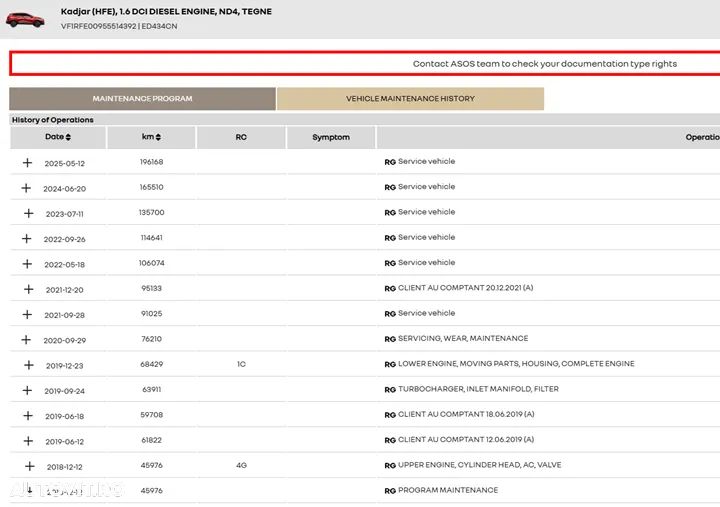Expand the 2023-07-11 operation row
Viewport: 720px width, 507px height.
[28, 213]
